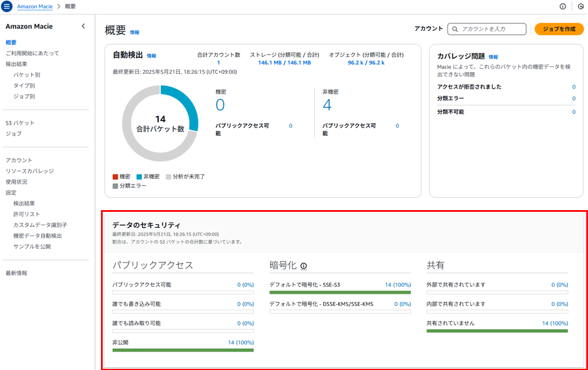Open タイプ別 findings in the sidebar
This screenshot has width=588, height=370.
tap(24, 85)
